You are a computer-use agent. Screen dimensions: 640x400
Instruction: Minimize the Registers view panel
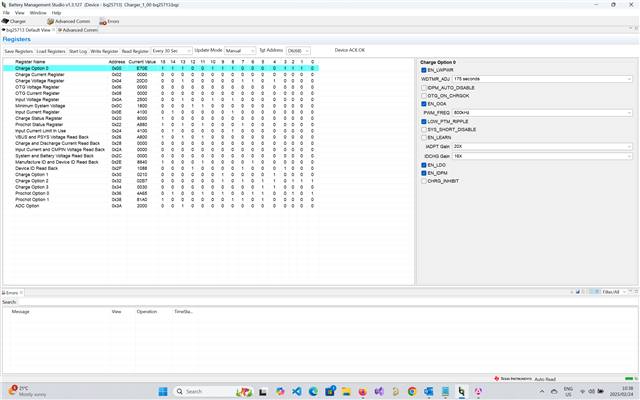(x=631, y=28)
